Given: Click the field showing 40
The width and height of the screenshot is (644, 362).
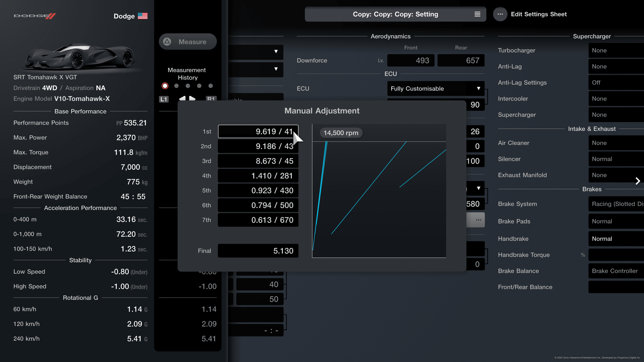Looking at the screenshot, I should (260, 284).
